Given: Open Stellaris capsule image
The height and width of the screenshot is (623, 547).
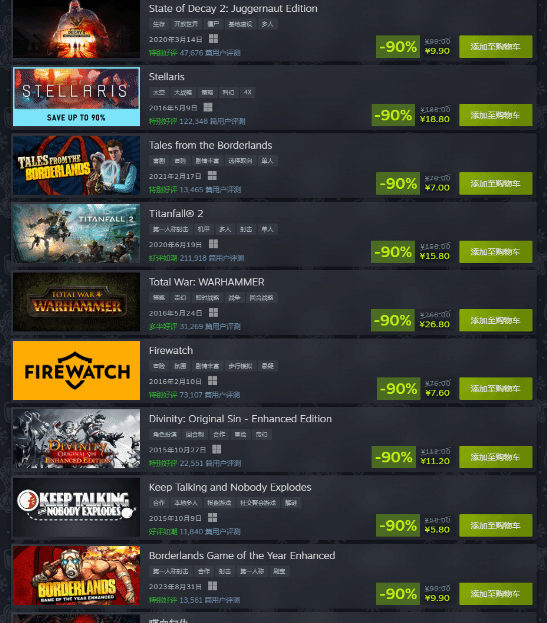Looking at the screenshot, I should click(76, 97).
